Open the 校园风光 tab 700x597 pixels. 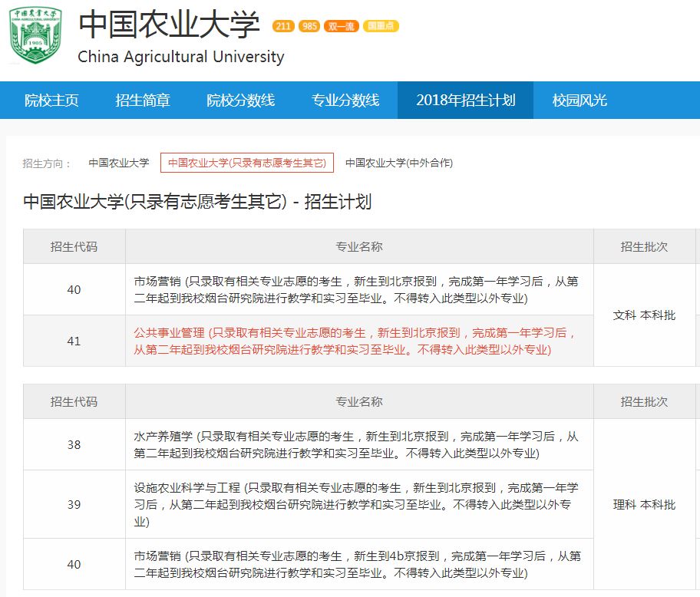coord(579,100)
